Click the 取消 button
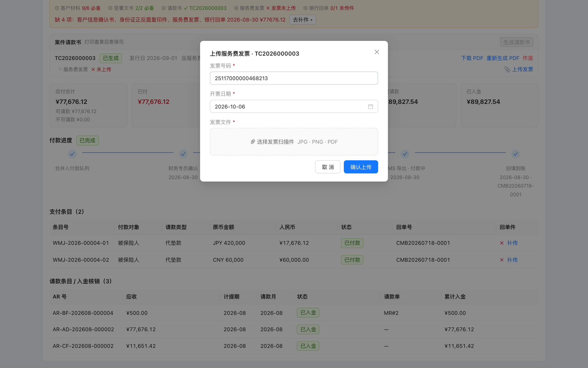The height and width of the screenshot is (368, 588). (328, 167)
